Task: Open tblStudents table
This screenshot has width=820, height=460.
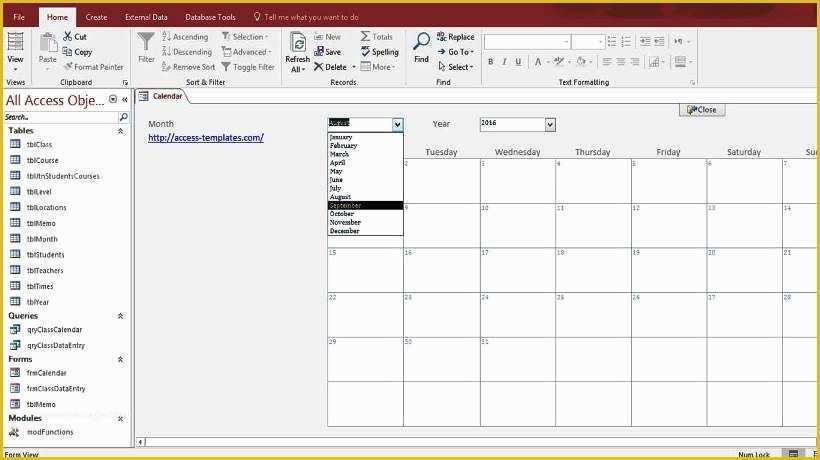Action: coord(45,255)
